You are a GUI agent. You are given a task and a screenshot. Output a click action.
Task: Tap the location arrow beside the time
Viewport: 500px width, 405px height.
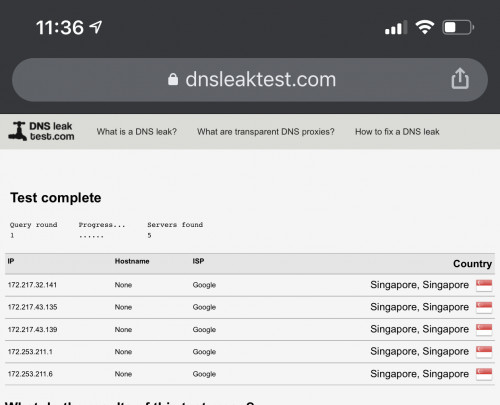(96, 27)
